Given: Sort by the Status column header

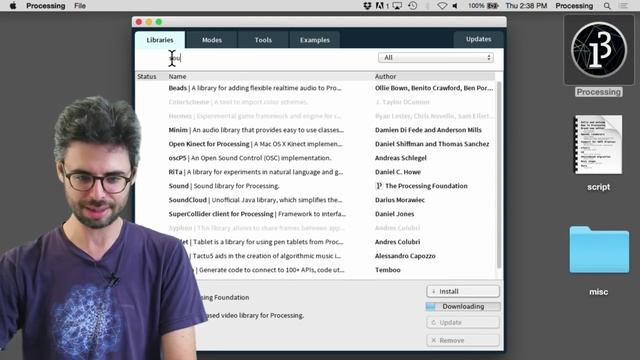Looking at the screenshot, I should [147, 76].
